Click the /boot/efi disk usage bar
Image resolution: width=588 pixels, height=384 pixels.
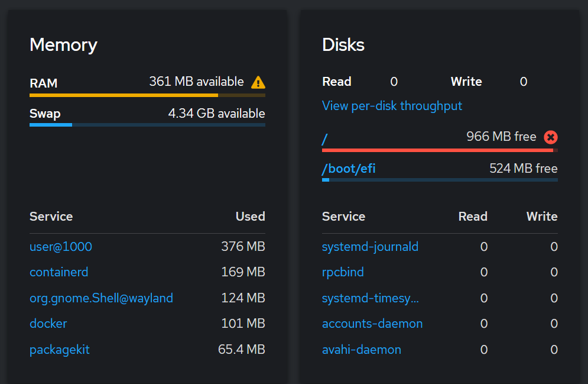[x=440, y=180]
